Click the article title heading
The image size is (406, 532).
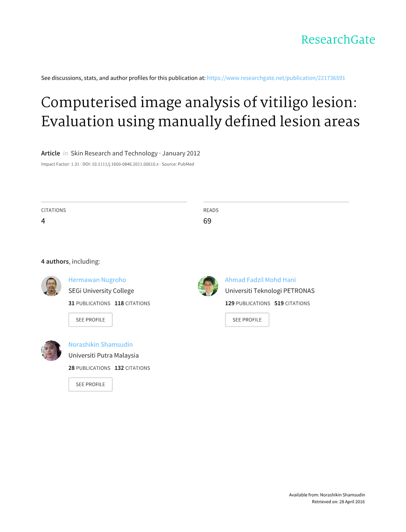(201, 112)
